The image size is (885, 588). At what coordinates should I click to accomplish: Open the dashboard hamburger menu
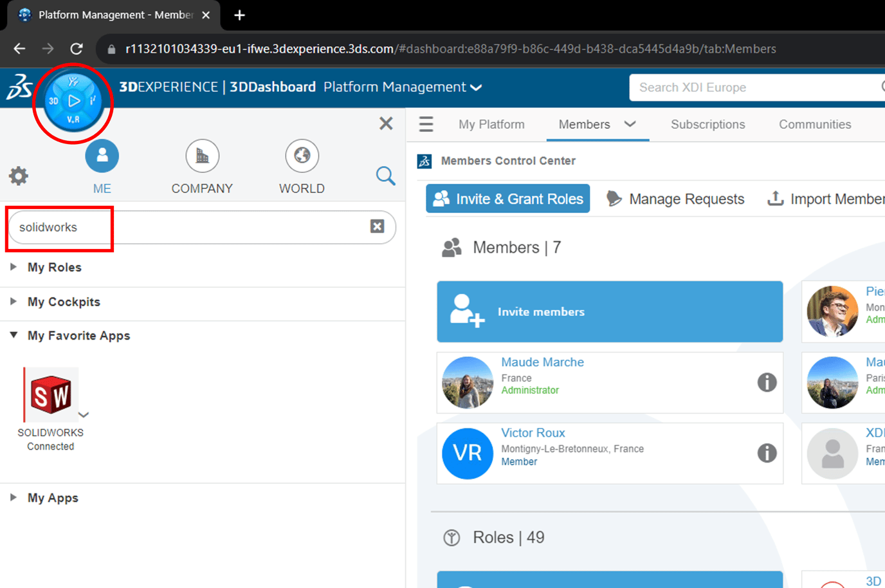pos(426,124)
